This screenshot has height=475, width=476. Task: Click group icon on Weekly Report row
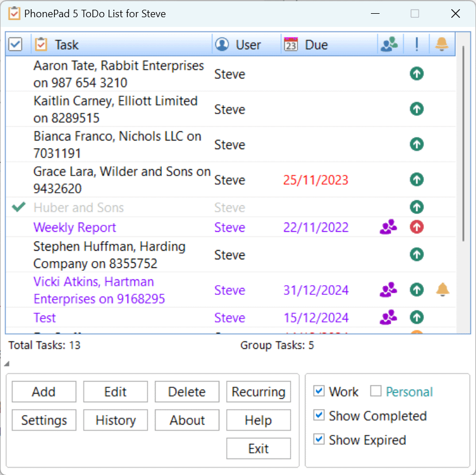[388, 227]
